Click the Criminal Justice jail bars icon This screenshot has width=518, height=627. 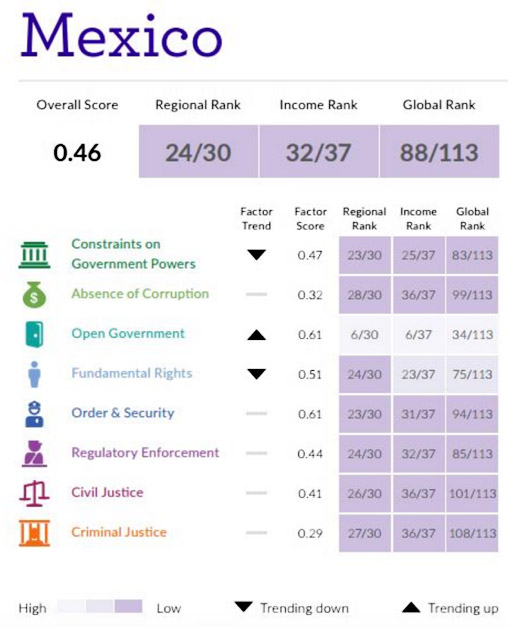[34, 533]
